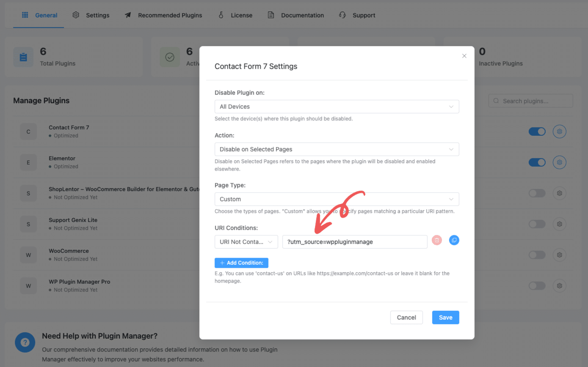The width and height of the screenshot is (588, 367).
Task: Open settings gear for WooCommerce plugin
Action: point(559,255)
